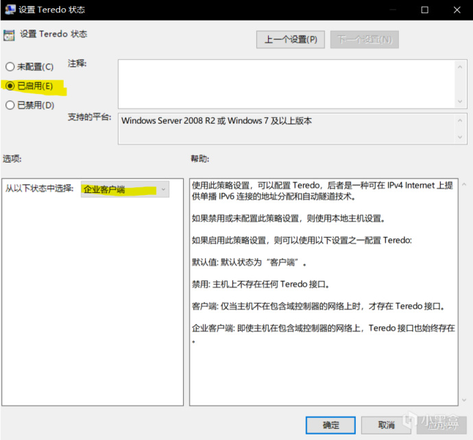The width and height of the screenshot is (473, 440).
Task: Click the comment box scroll down arrow
Action: pos(460,101)
